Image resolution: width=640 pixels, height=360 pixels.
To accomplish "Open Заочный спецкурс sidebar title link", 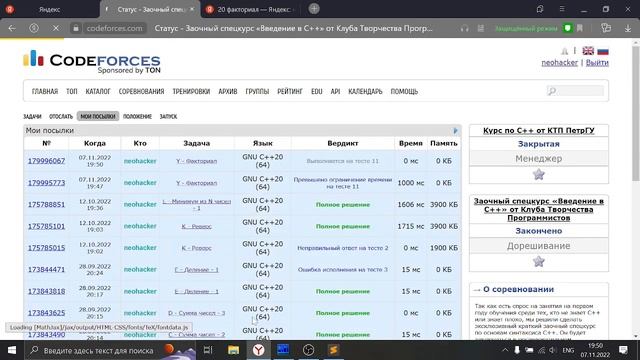I will [538, 209].
